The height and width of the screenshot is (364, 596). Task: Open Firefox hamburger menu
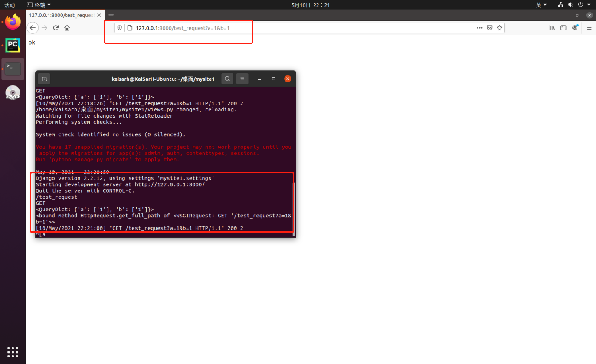(x=589, y=28)
